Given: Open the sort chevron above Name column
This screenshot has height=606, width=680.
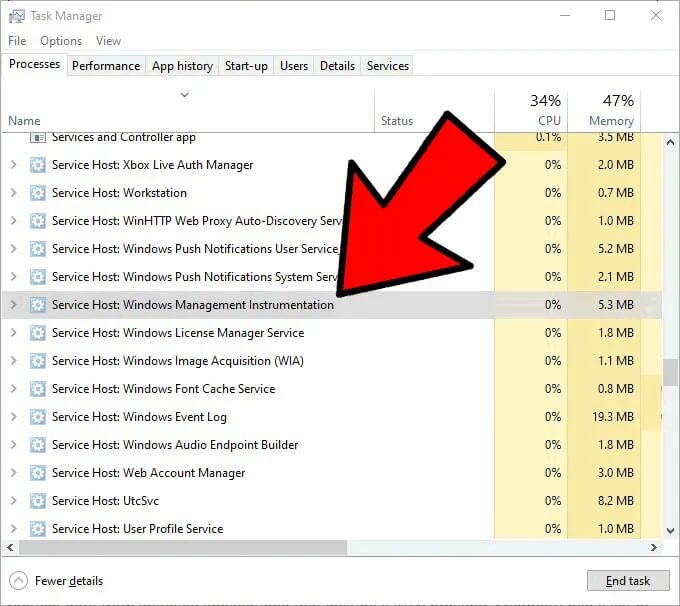Looking at the screenshot, I should [x=185, y=95].
